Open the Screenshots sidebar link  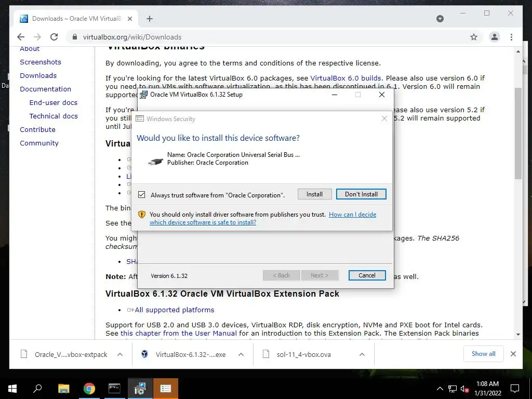41,62
